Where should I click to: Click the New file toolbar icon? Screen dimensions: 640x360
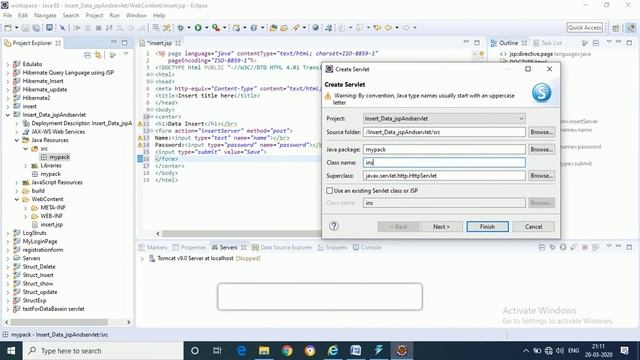(8, 28)
